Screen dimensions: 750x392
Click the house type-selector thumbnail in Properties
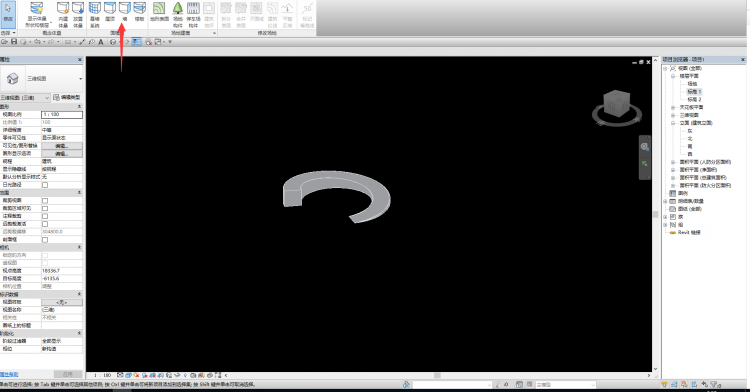coord(12,78)
